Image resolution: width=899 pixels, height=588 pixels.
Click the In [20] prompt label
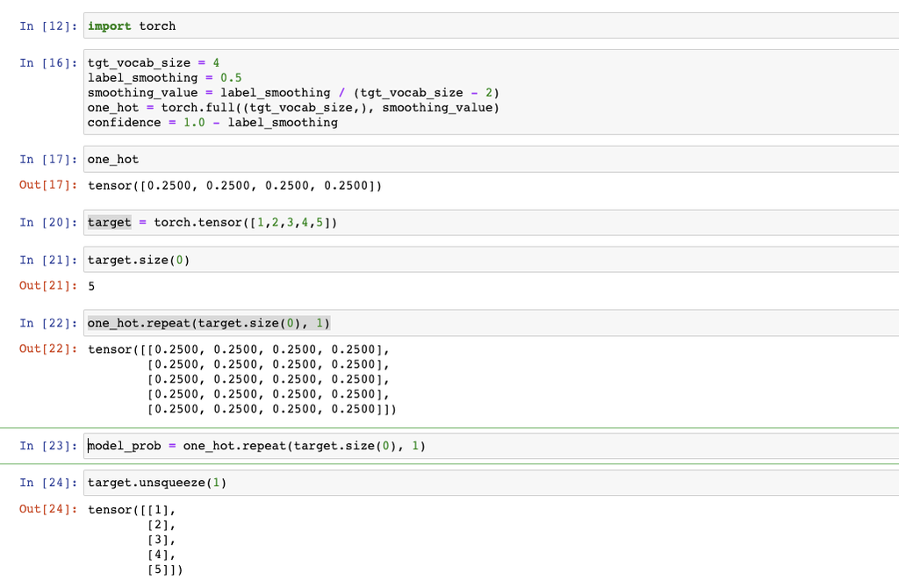(48, 222)
